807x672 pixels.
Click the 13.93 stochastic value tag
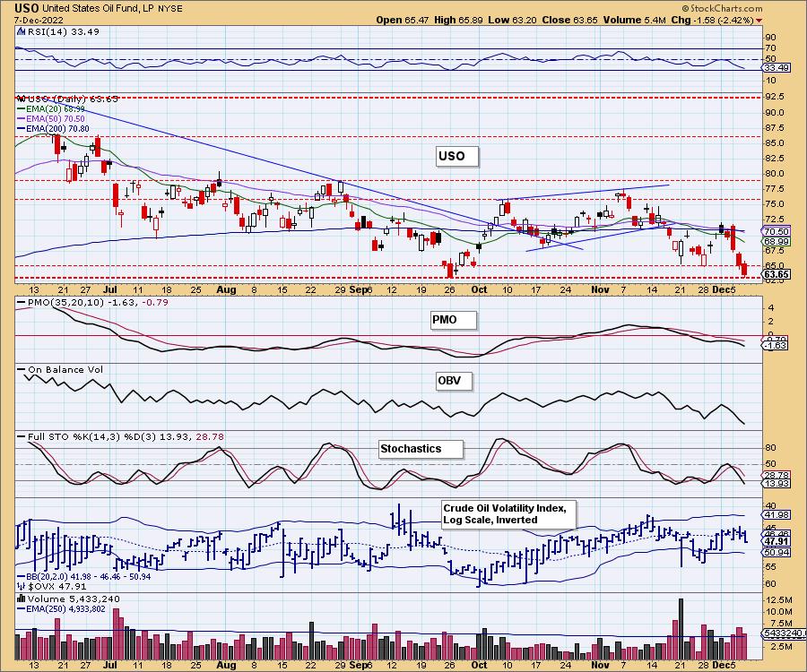[x=777, y=484]
